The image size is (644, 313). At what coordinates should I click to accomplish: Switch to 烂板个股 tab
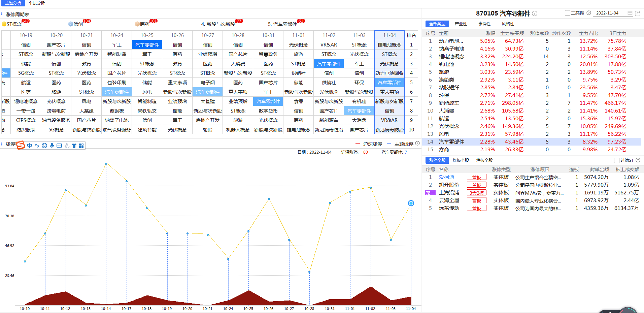(x=484, y=160)
